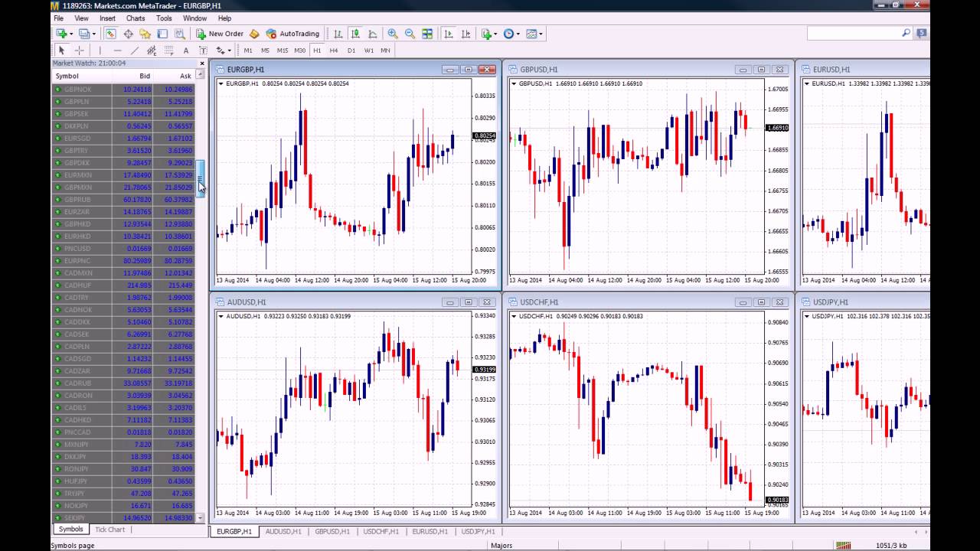This screenshot has width=980, height=551.
Task: Click the search magnifier icon
Action: [906, 33]
